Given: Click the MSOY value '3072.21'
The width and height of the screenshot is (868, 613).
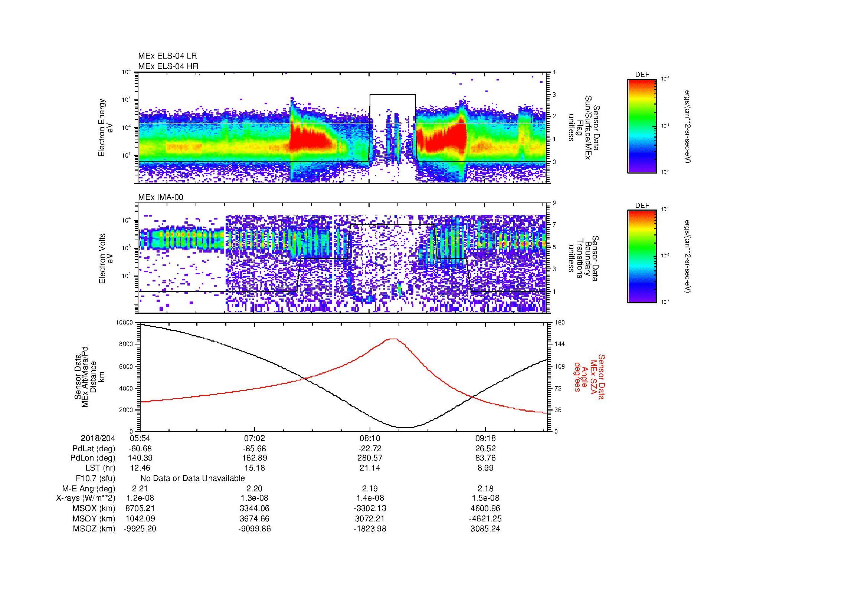Looking at the screenshot, I should pyautogui.click(x=370, y=518).
